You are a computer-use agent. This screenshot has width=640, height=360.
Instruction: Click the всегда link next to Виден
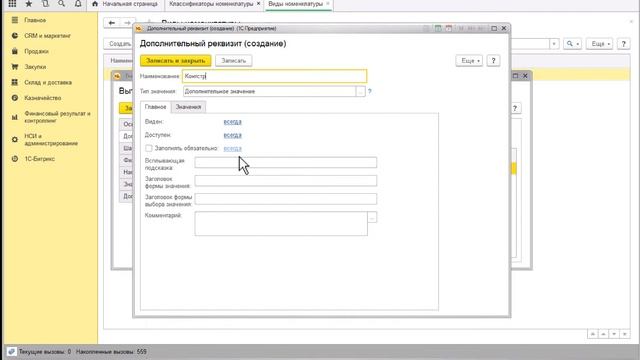pyautogui.click(x=233, y=122)
